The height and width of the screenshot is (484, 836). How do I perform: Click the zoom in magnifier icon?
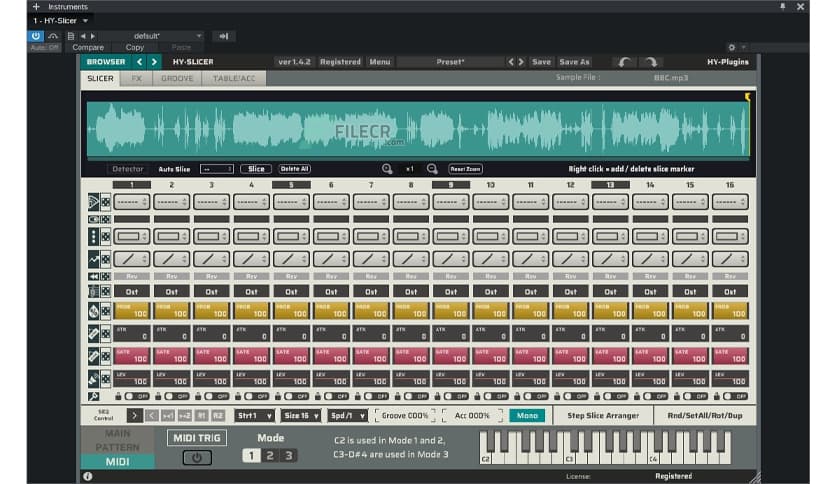[x=387, y=169]
